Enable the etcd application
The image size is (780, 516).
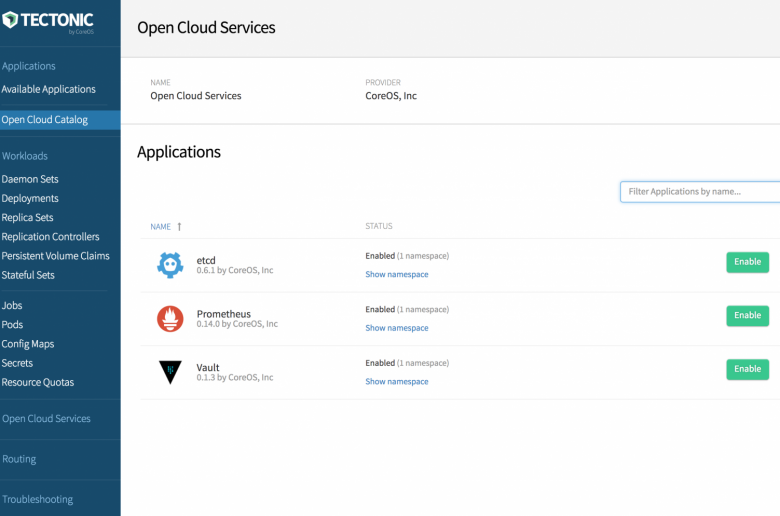747,262
